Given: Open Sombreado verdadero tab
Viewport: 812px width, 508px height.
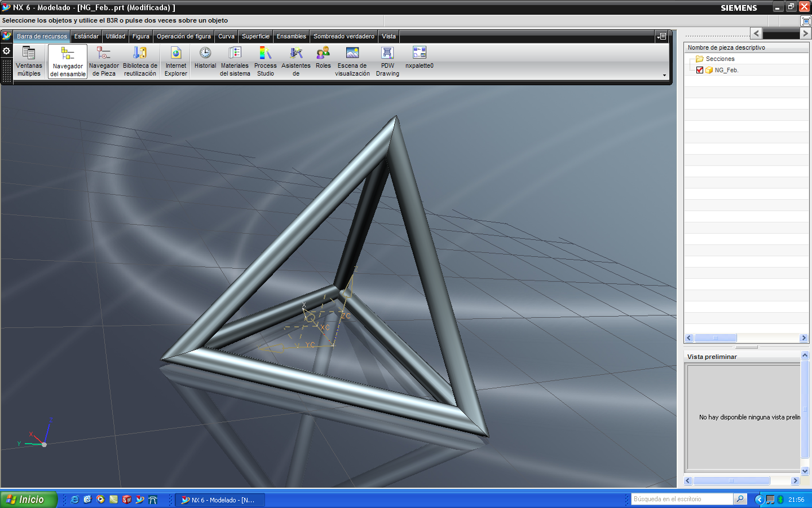Looking at the screenshot, I should (344, 36).
